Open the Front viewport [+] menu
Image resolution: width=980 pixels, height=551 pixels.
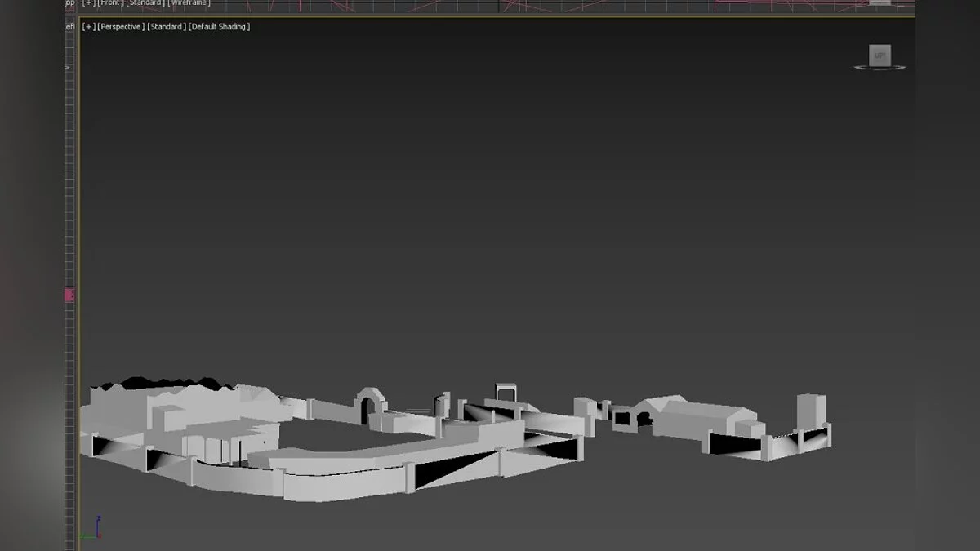click(x=88, y=3)
